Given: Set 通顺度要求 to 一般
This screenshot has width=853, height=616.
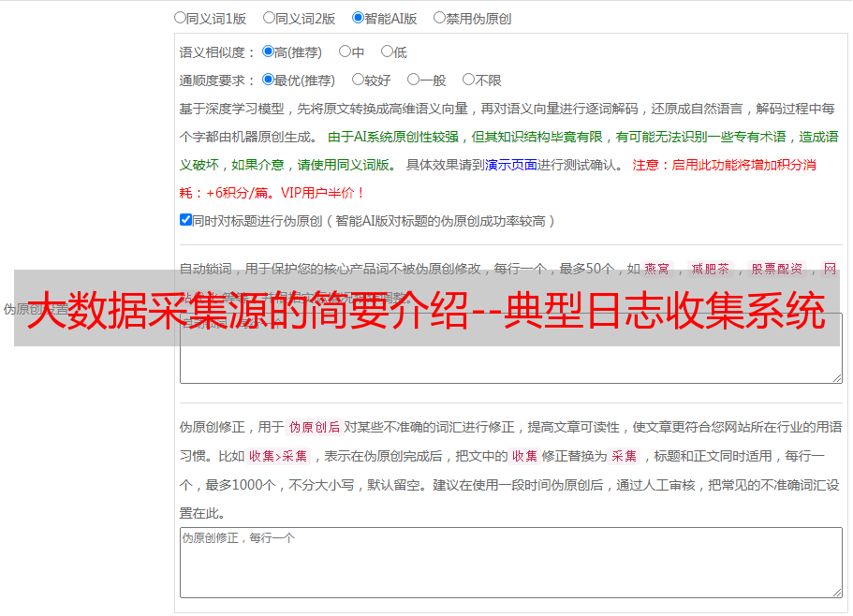Looking at the screenshot, I should (x=414, y=80).
